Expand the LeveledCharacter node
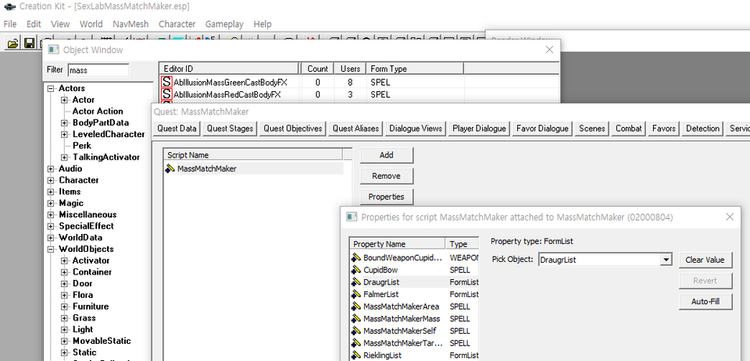This screenshot has height=361, width=750. click(x=64, y=134)
